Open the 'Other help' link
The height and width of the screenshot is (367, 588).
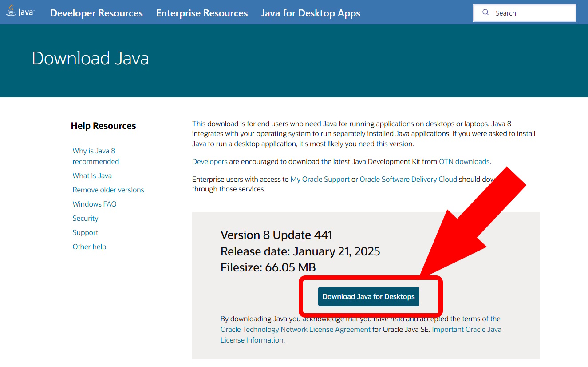tap(89, 247)
